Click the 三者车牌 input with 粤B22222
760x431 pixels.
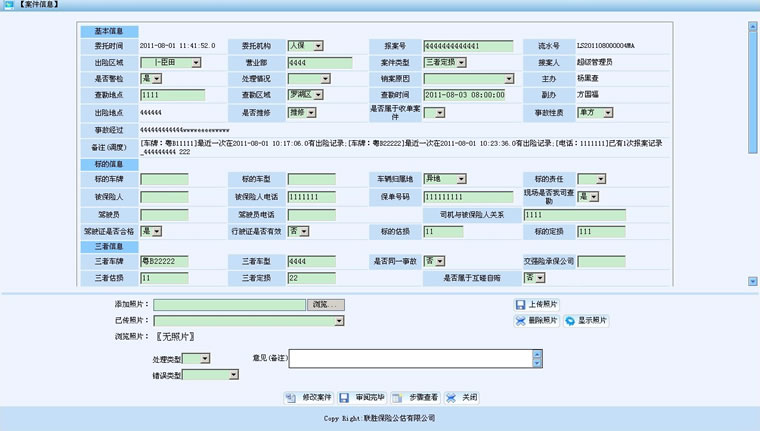coord(164,261)
